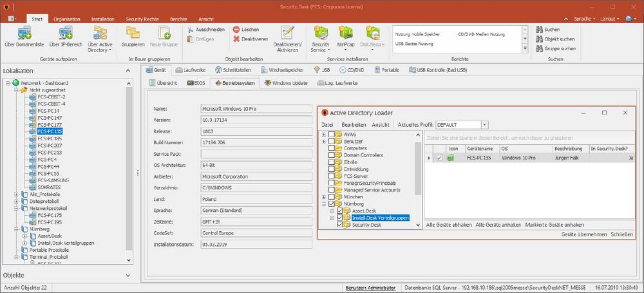644x293 pixels.
Task: Open the Aktuelles Profil dropdown
Action: [x=483, y=124]
